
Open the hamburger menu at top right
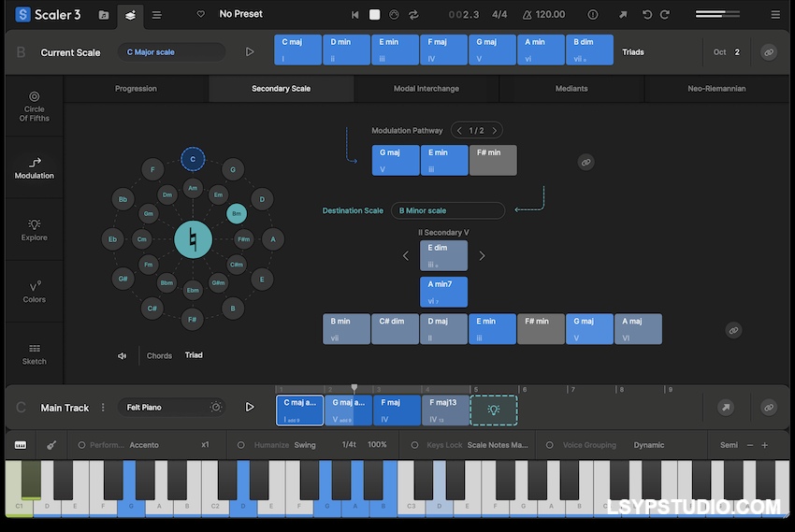[775, 15]
